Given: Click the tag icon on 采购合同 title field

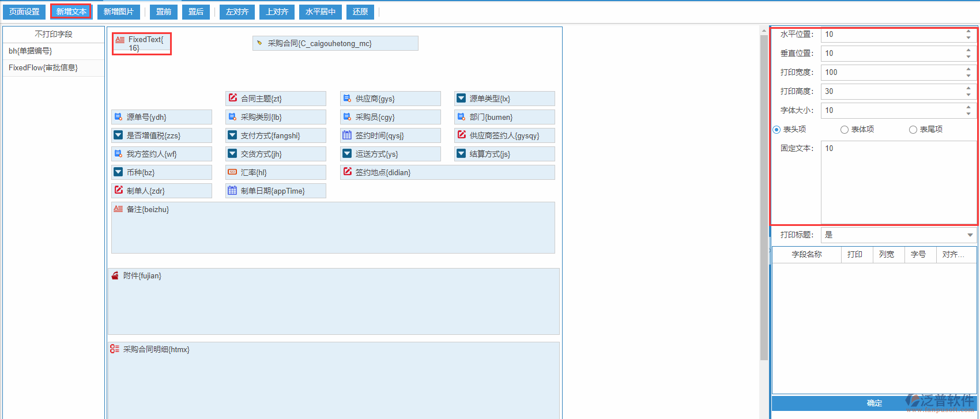Looking at the screenshot, I should click(259, 43).
